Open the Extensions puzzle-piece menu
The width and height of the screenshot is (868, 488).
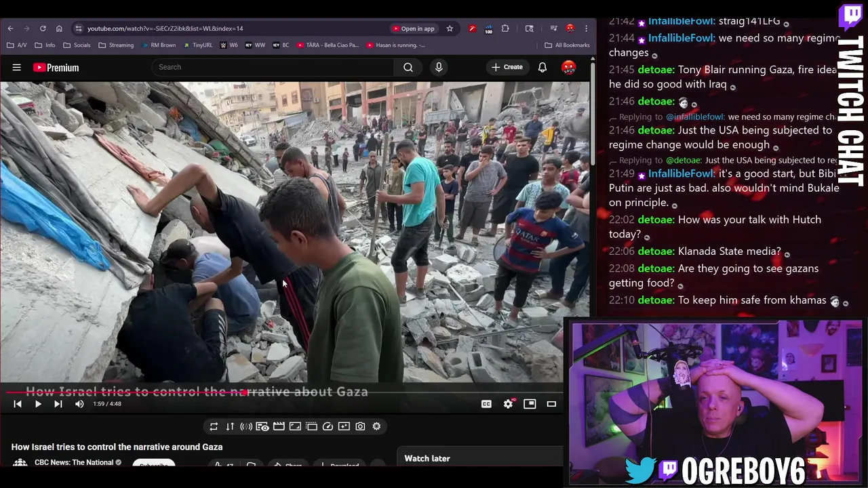505,28
